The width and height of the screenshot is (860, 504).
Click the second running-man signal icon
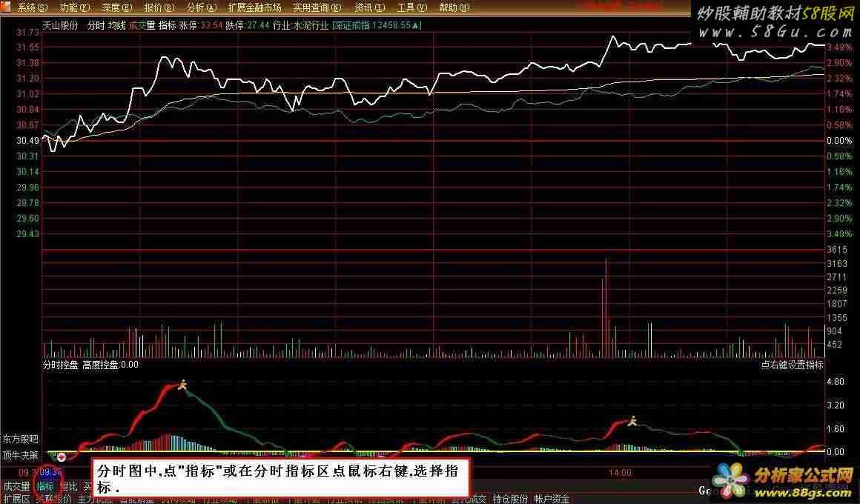pos(633,421)
